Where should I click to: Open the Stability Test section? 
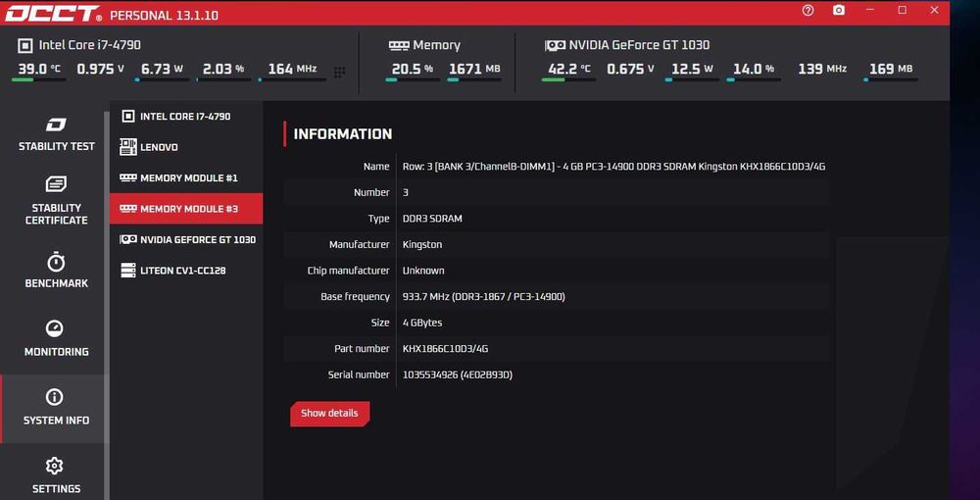tap(56, 133)
